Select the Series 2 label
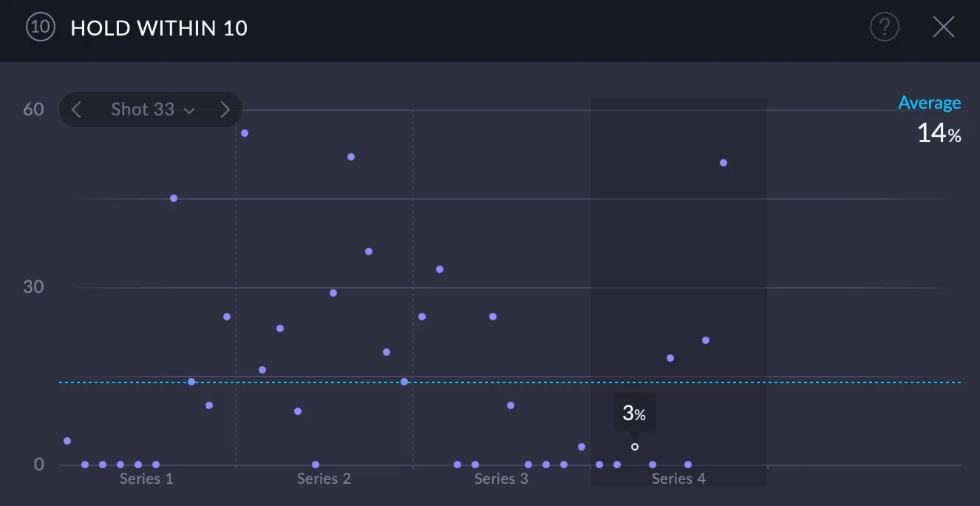The width and height of the screenshot is (980, 506). pyautogui.click(x=324, y=478)
